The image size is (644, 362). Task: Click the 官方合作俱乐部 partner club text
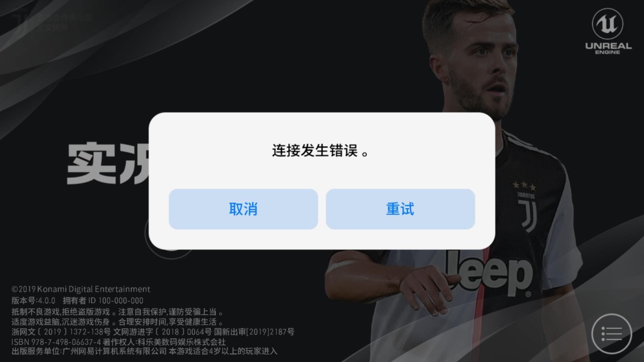(x=64, y=18)
